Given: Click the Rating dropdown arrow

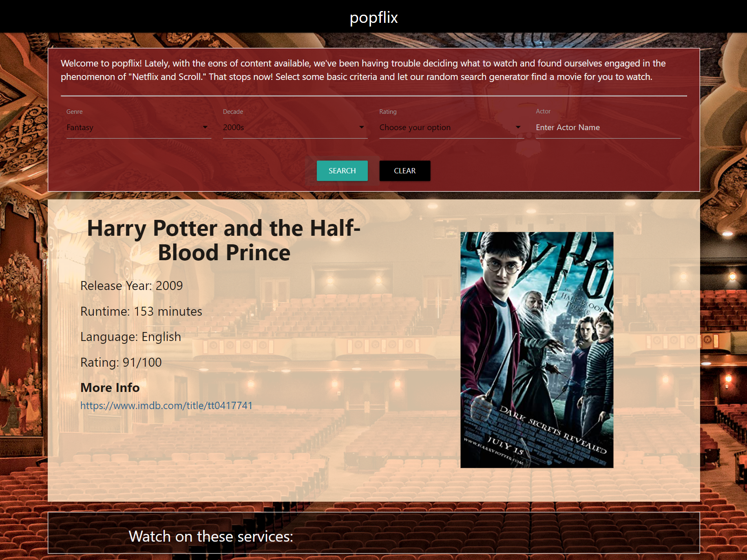Looking at the screenshot, I should point(518,127).
